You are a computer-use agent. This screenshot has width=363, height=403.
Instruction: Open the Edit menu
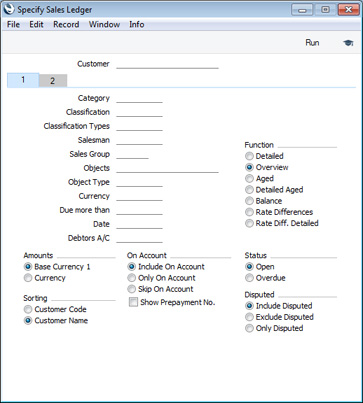pos(36,25)
